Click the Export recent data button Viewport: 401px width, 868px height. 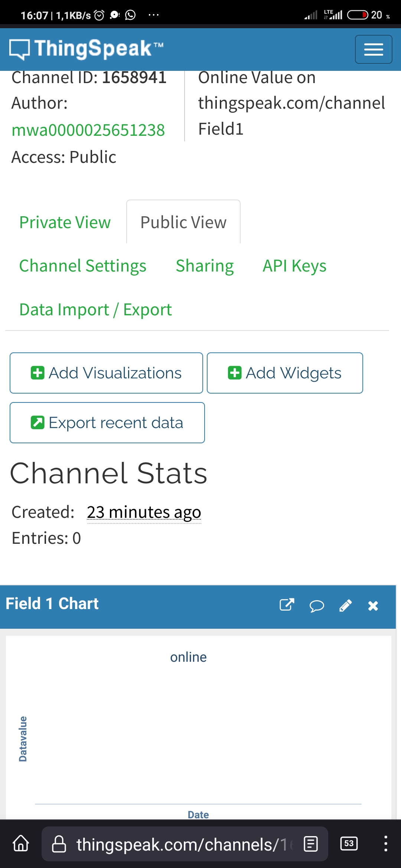click(107, 423)
